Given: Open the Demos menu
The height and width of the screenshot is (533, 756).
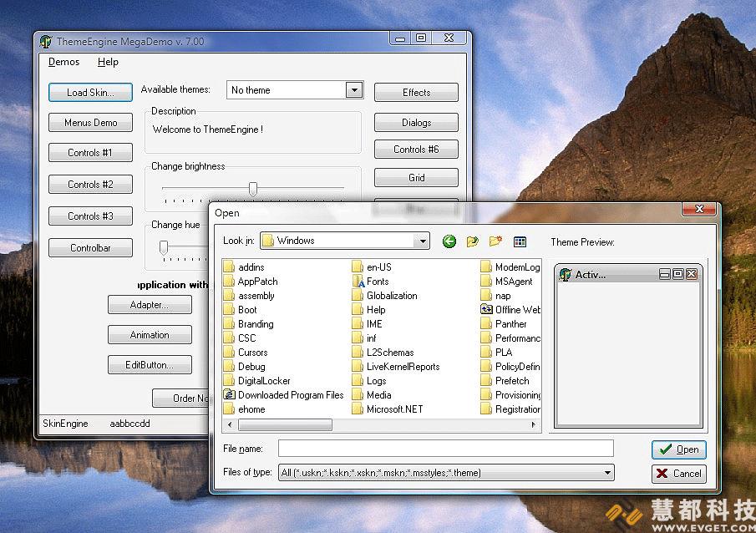Looking at the screenshot, I should coord(64,62).
